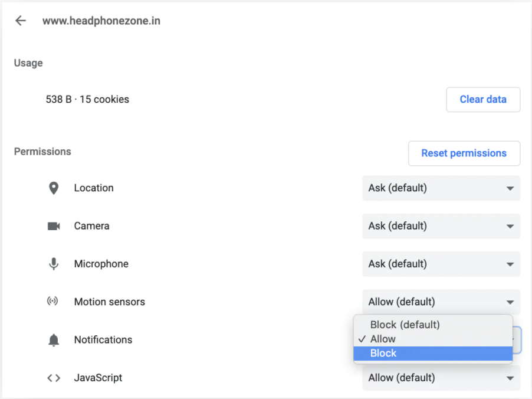Click the www.headphonezone.in site title
532x399 pixels.
(x=101, y=21)
